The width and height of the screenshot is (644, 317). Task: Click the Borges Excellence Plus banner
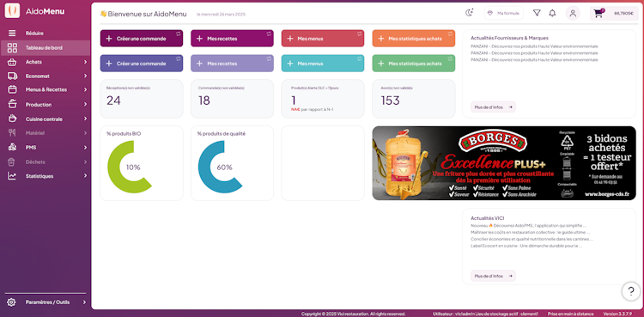[504, 163]
